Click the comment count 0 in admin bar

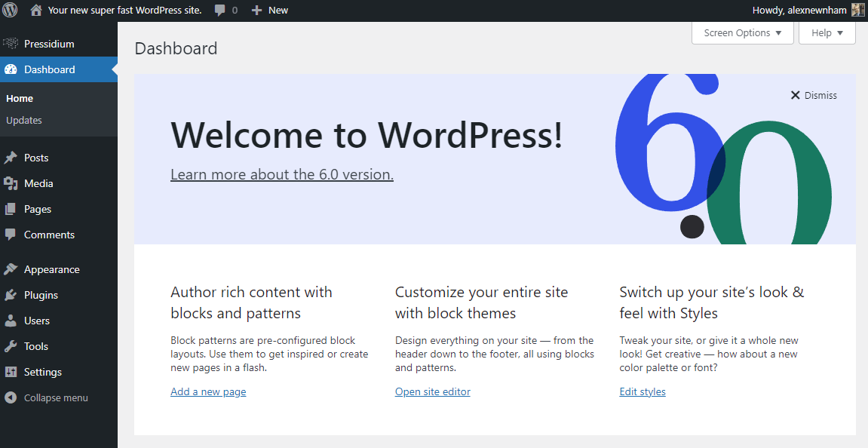(x=235, y=10)
